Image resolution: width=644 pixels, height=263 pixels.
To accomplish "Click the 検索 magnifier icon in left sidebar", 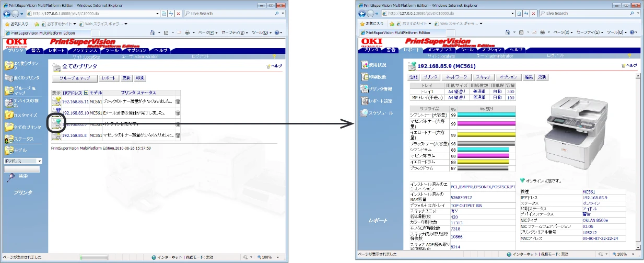I will click(10, 177).
